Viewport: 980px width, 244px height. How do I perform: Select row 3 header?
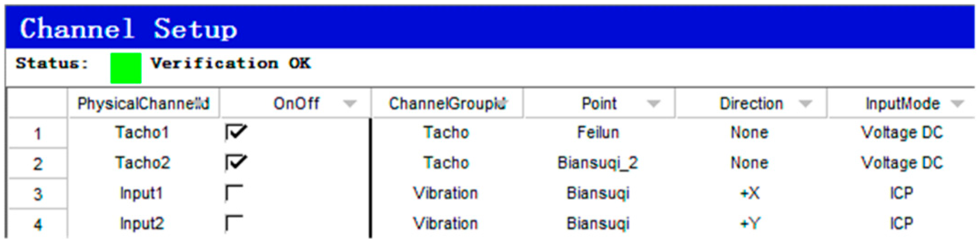point(37,194)
